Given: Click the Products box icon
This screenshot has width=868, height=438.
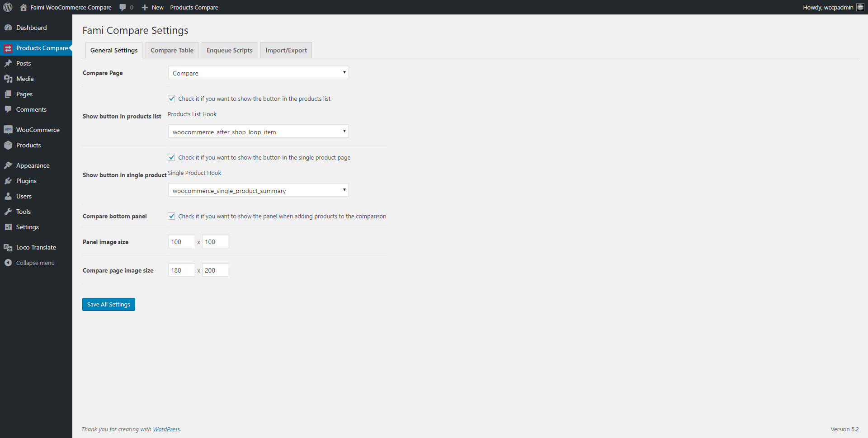Looking at the screenshot, I should 8,145.
